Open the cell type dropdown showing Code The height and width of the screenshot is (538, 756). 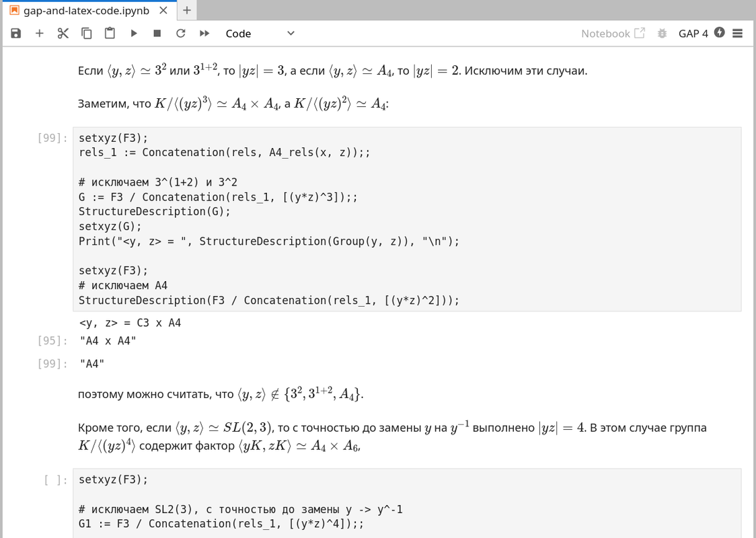(x=260, y=33)
